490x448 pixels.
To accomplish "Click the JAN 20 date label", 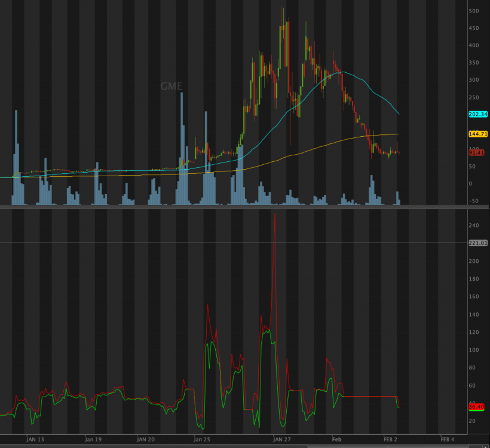I will coord(146,439).
